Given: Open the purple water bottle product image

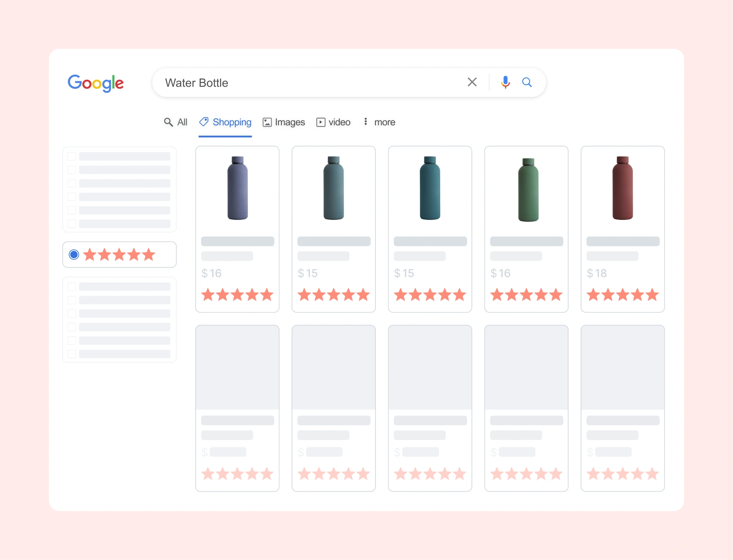Looking at the screenshot, I should [x=237, y=188].
